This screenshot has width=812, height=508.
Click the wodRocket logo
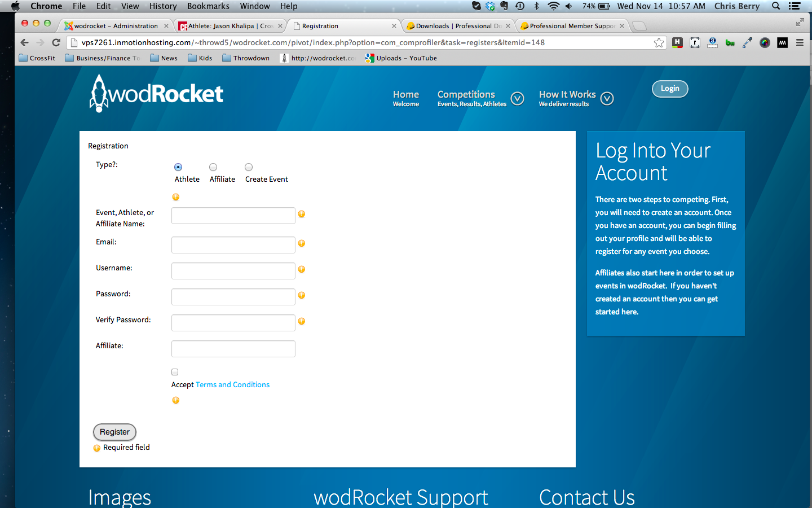(156, 94)
